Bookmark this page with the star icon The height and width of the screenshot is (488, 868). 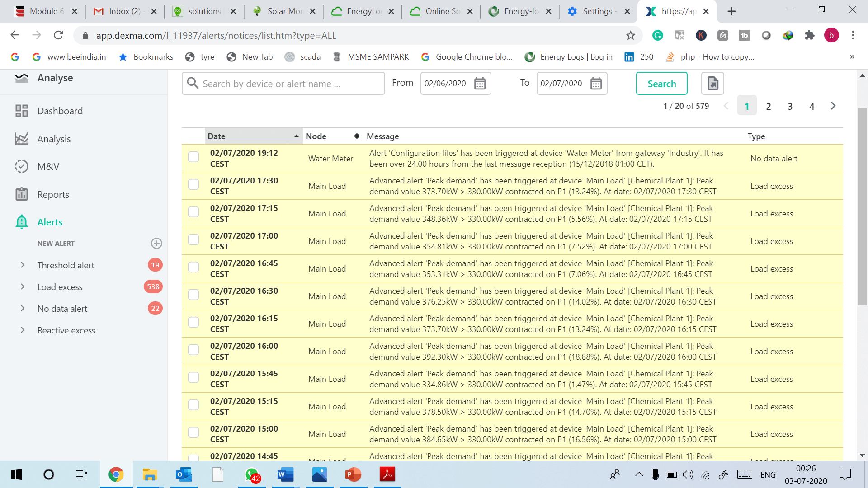coord(631,35)
